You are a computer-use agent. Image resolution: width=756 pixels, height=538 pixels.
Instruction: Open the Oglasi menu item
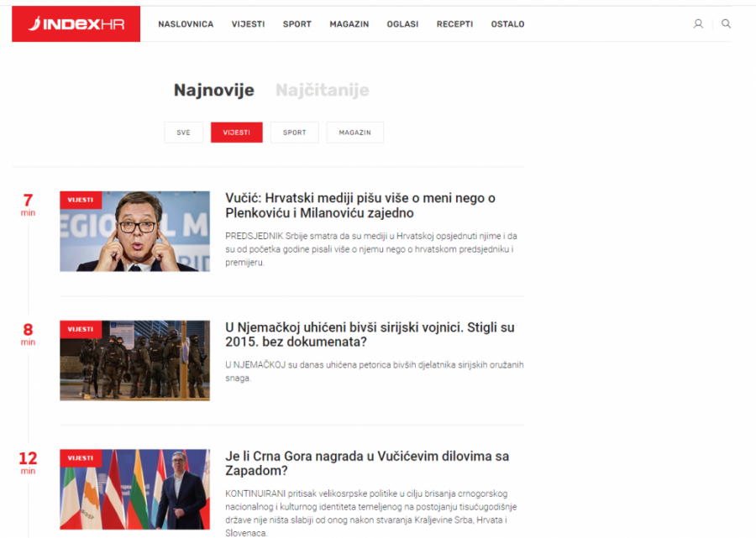tap(402, 24)
